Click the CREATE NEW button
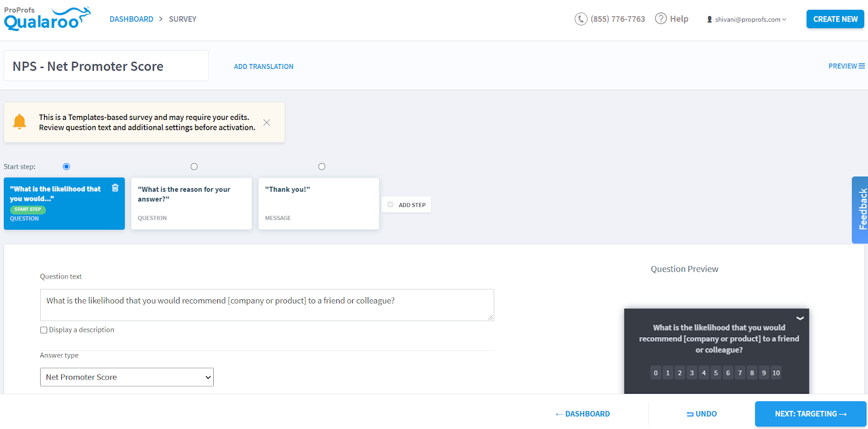 click(x=835, y=19)
